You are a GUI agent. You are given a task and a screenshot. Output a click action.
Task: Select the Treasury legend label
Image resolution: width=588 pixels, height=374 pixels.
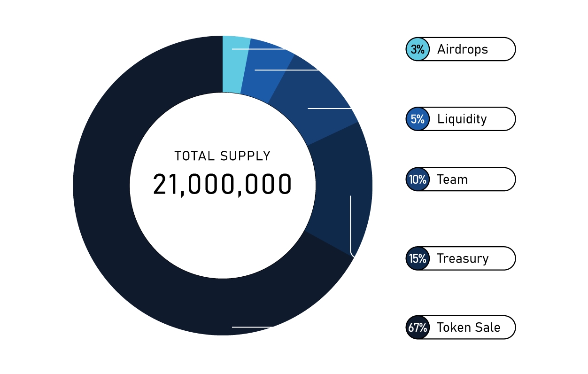pyautogui.click(x=462, y=258)
